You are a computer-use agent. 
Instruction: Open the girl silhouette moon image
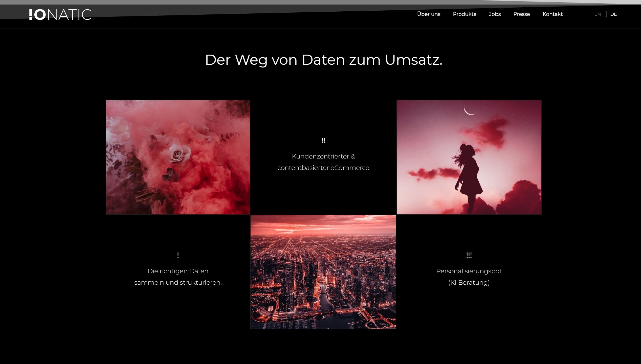[469, 157]
